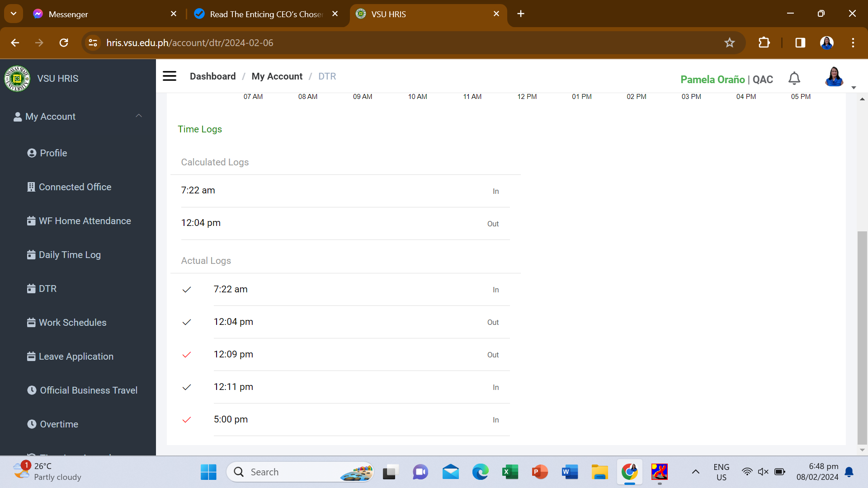Image resolution: width=868 pixels, height=488 pixels.
Task: Open Official Business Travel item
Action: click(88, 390)
